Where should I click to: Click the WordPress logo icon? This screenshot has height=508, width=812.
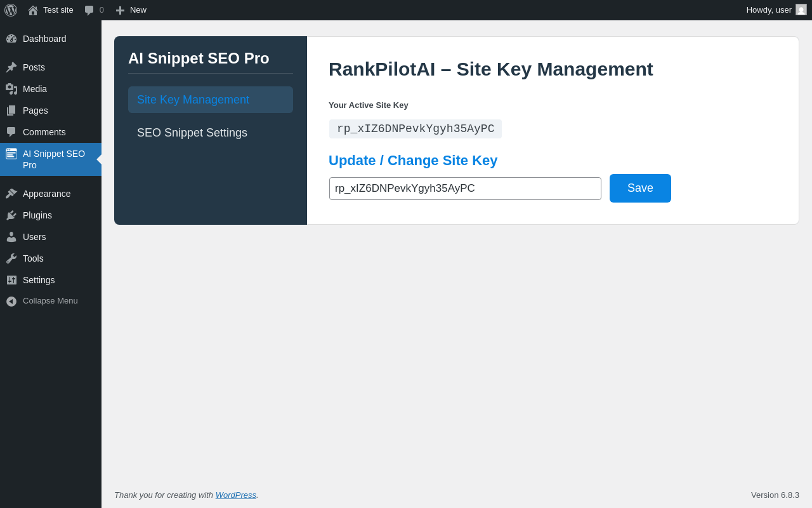pos(11,10)
